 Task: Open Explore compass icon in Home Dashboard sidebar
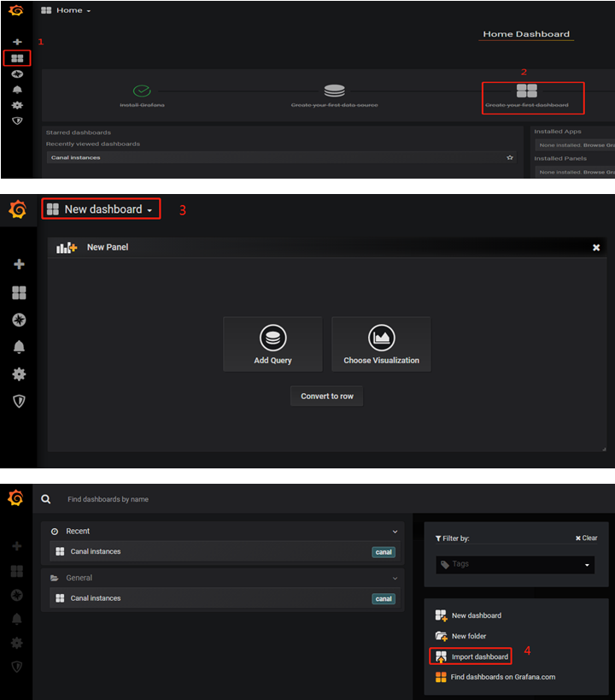click(17, 74)
